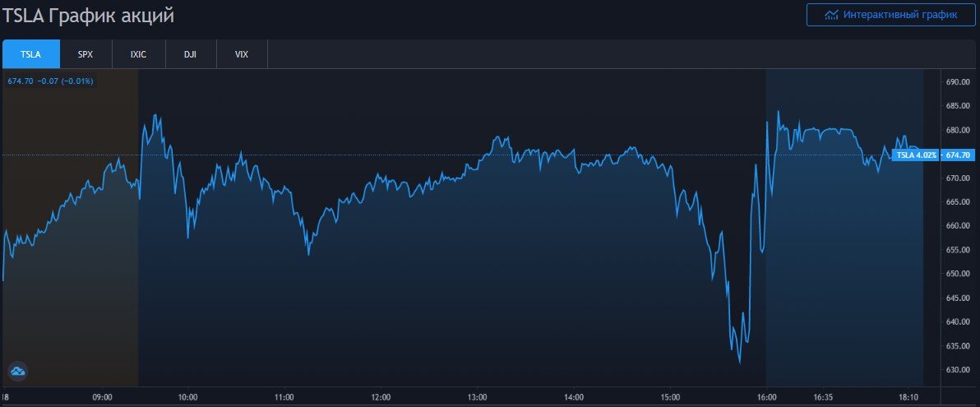980x407 pixels.
Task: Click the TSLA График акций heading
Action: [x=87, y=16]
